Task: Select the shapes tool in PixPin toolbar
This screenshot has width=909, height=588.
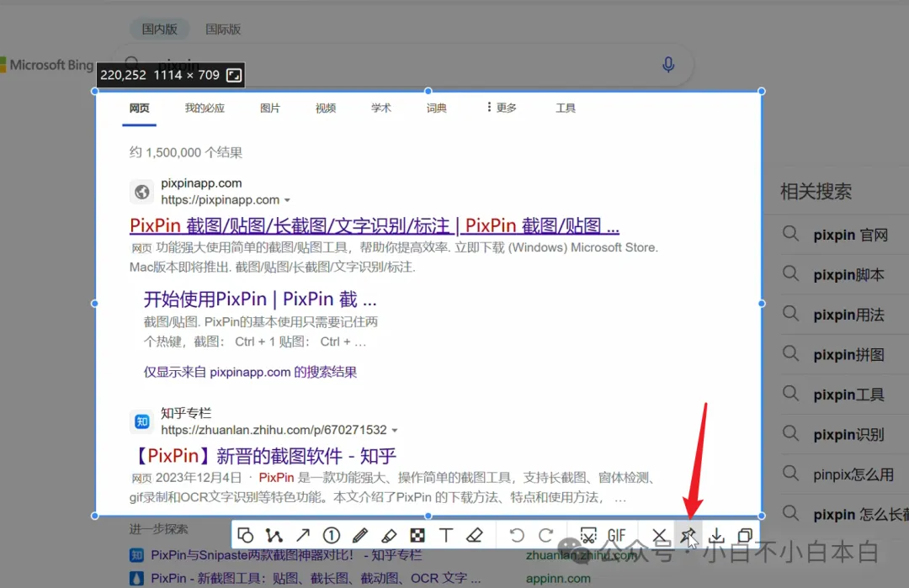Action: pos(245,535)
